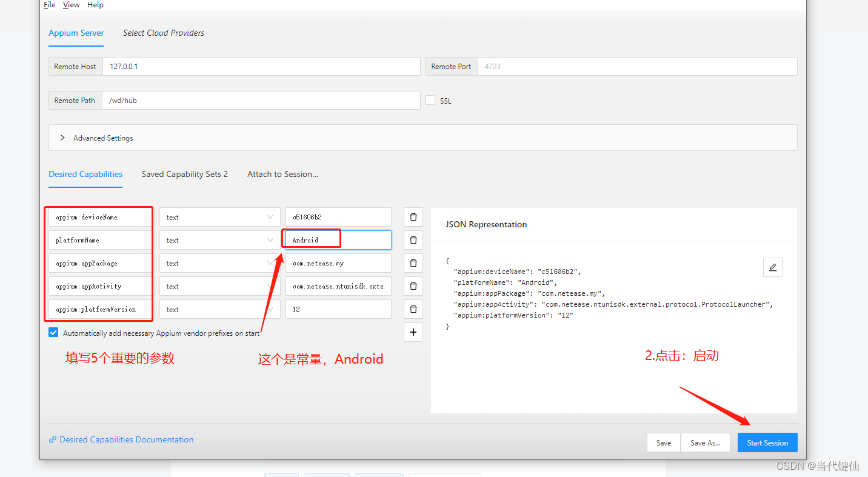Switch to the Appium Server tab
868x477 pixels.
coord(76,33)
